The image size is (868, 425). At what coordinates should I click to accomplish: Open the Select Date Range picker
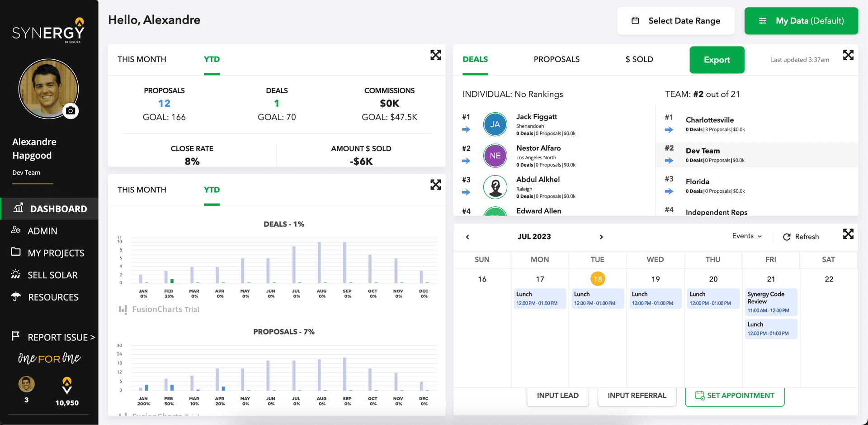coord(676,21)
